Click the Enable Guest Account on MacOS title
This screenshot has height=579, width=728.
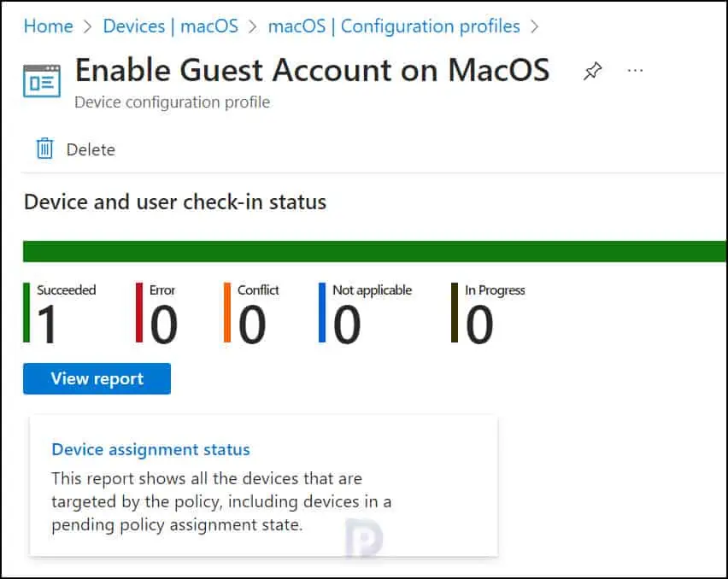pos(313,71)
